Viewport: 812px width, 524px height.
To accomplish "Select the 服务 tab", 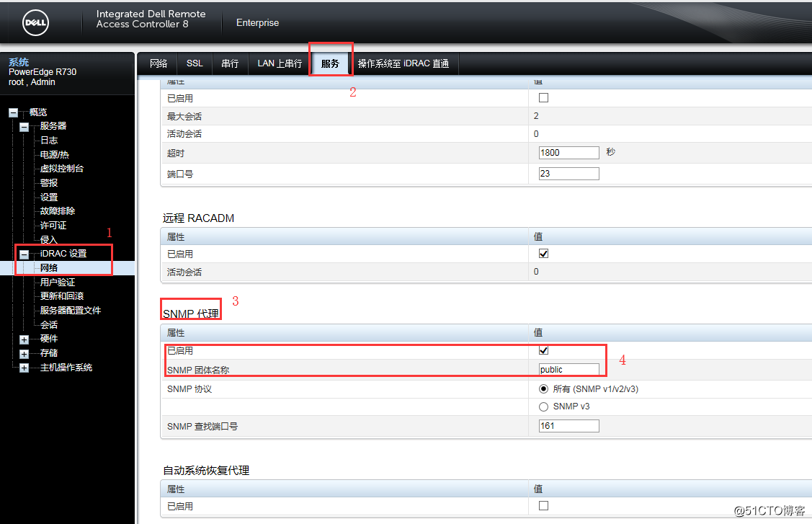I will [330, 63].
